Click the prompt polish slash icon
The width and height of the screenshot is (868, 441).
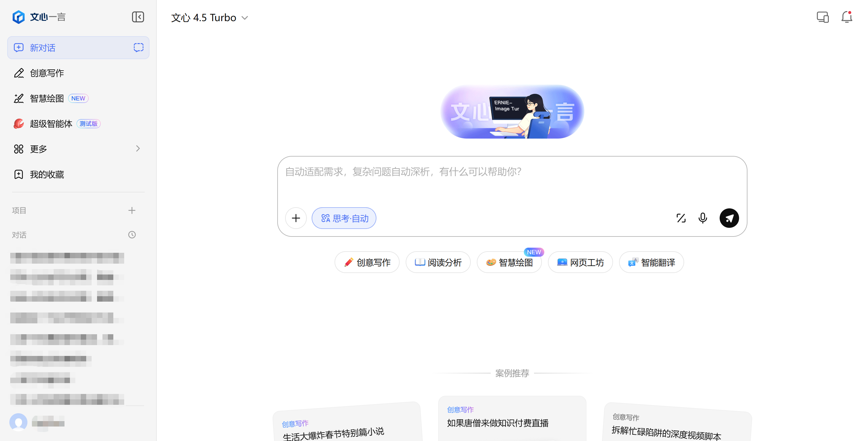(681, 218)
